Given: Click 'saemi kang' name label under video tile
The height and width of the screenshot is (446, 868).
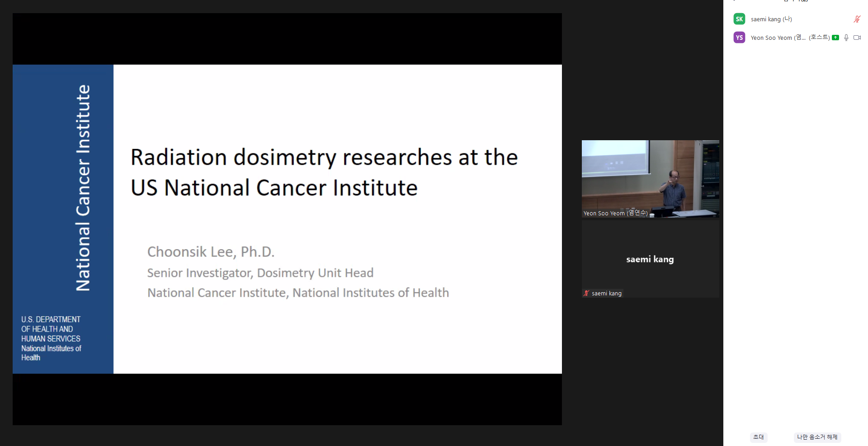Looking at the screenshot, I should pos(607,293).
